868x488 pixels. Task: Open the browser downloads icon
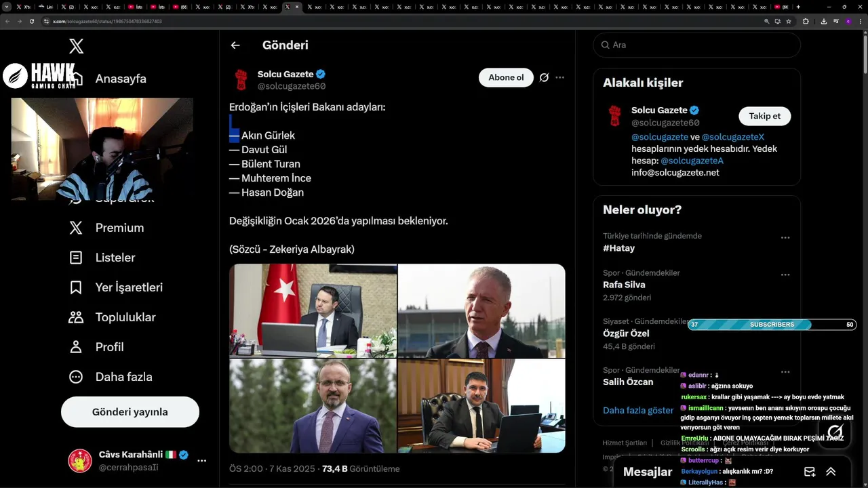823,21
